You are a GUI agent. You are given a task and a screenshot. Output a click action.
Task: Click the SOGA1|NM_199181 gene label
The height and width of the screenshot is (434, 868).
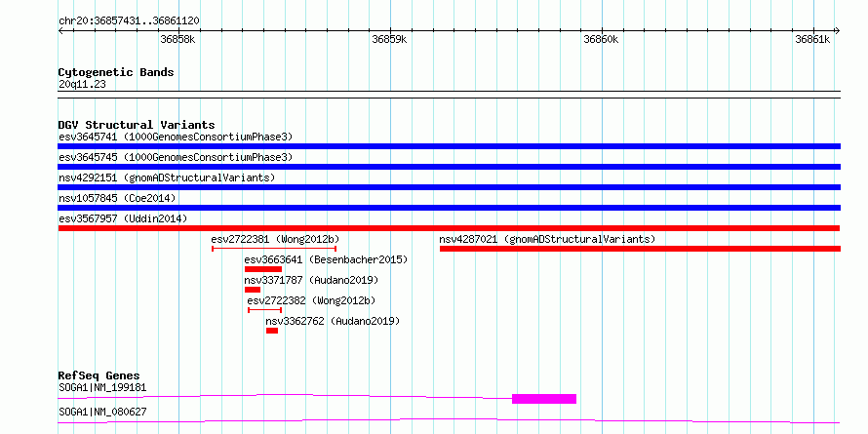102,387
